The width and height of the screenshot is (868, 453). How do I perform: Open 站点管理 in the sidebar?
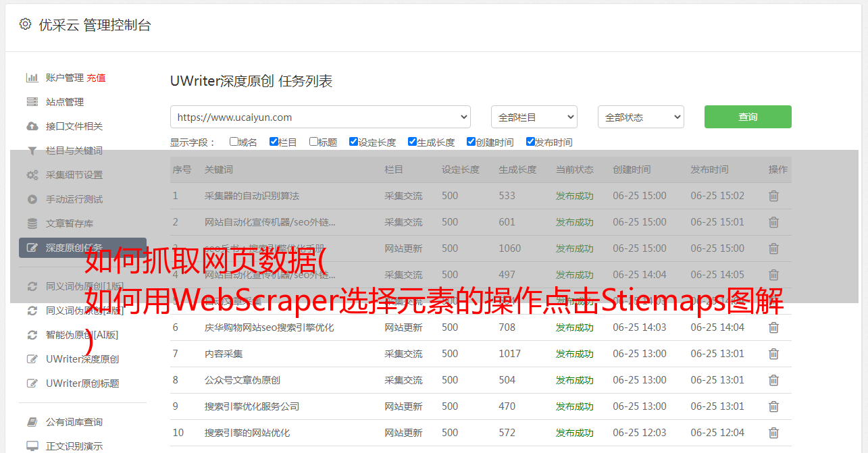[65, 102]
